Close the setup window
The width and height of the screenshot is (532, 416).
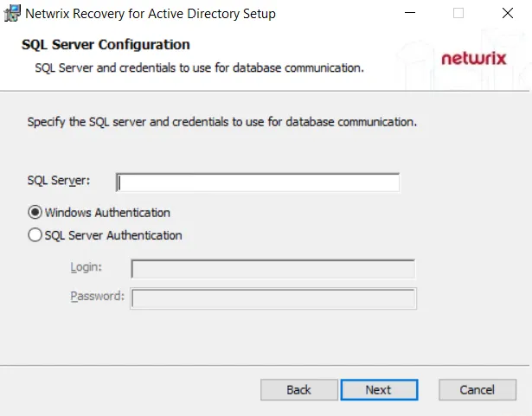(508, 13)
